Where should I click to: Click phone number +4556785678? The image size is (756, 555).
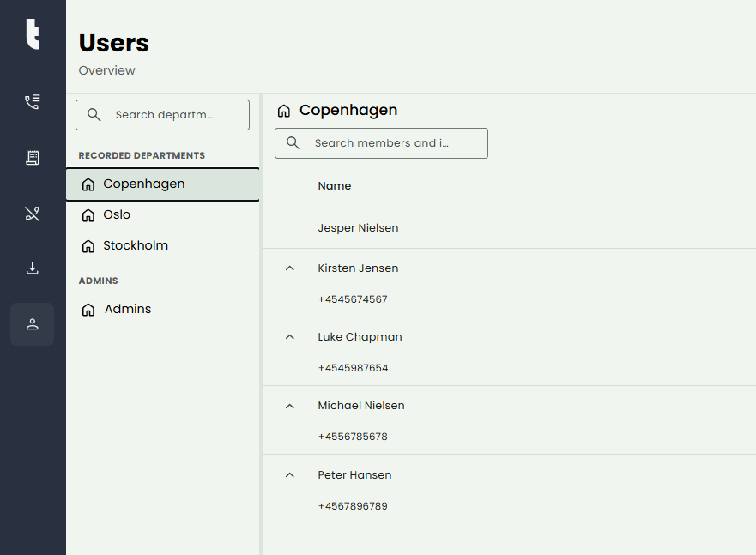click(353, 437)
